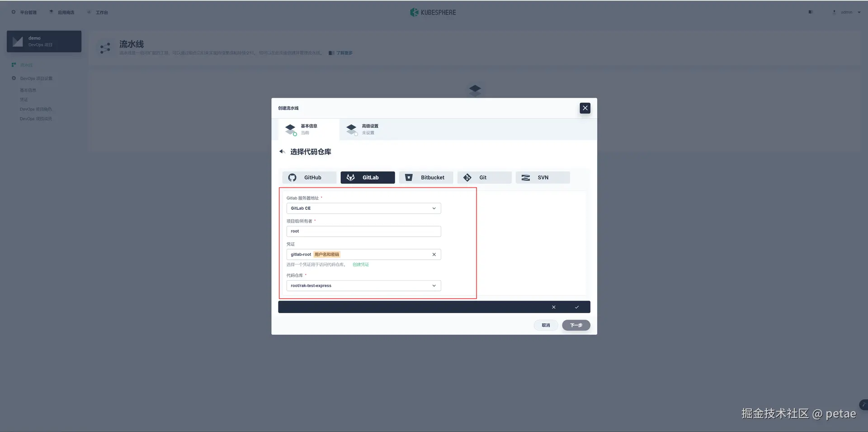The width and height of the screenshot is (868, 432).
Task: Open DevOps 项目角色 in the sidebar
Action: tap(36, 109)
